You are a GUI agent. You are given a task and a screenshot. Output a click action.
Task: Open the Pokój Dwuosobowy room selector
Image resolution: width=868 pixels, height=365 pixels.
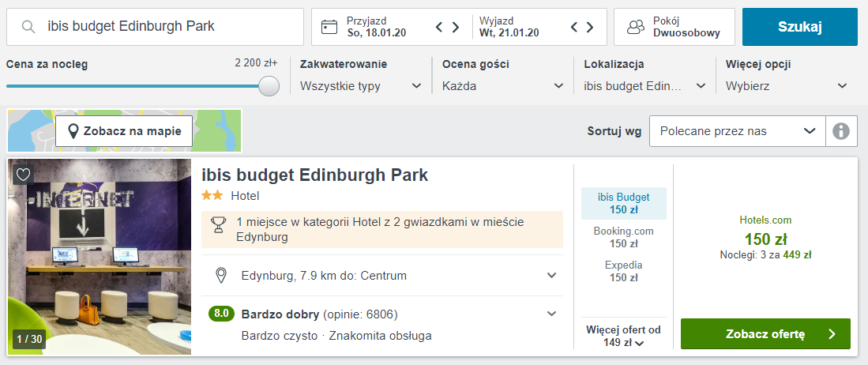674,27
